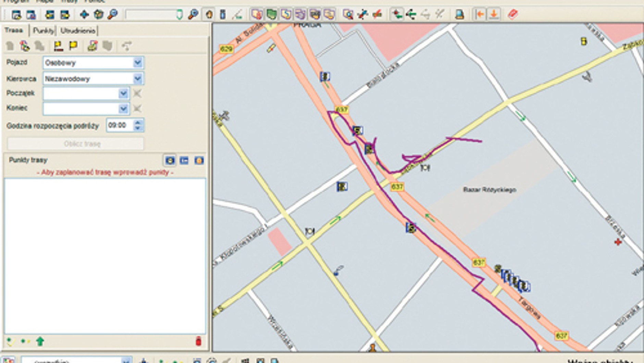Click the green dots icon below points list
The height and width of the screenshot is (363, 644).
pos(25,341)
